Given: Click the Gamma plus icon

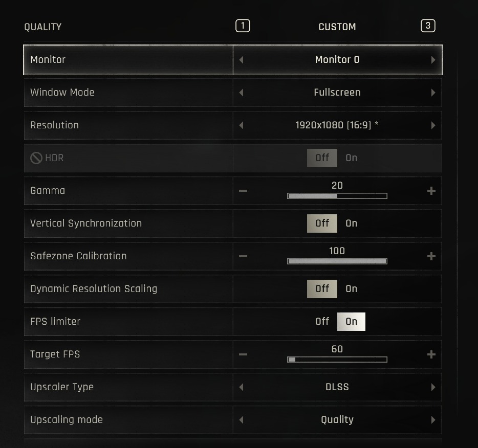Looking at the screenshot, I should [431, 191].
